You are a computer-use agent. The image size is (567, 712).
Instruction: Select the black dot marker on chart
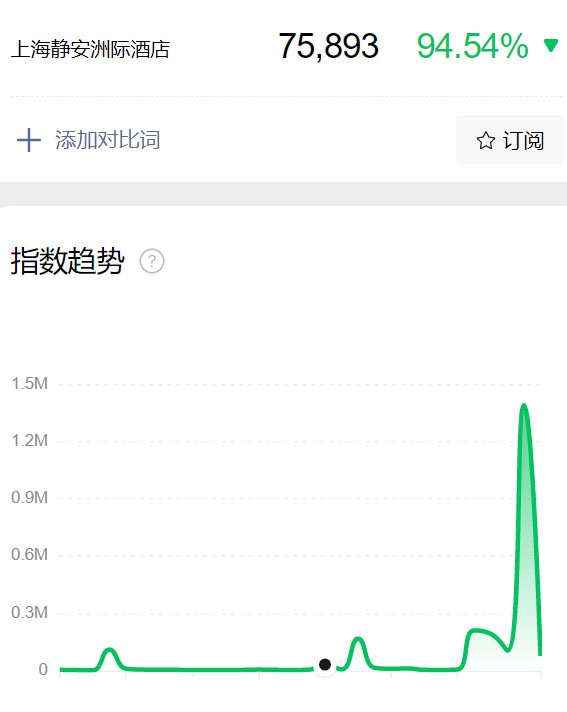tap(325, 665)
